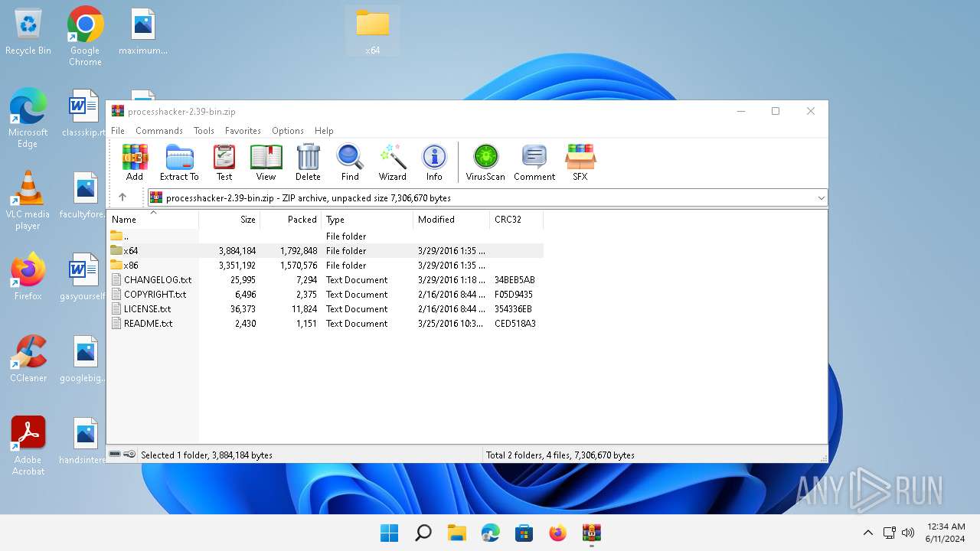Select COPYRIGHT.txt file
The width and height of the screenshot is (980, 551).
[x=325, y=295]
